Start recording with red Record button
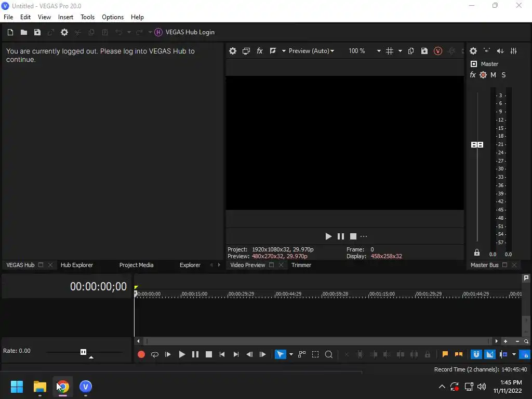 pyautogui.click(x=141, y=354)
